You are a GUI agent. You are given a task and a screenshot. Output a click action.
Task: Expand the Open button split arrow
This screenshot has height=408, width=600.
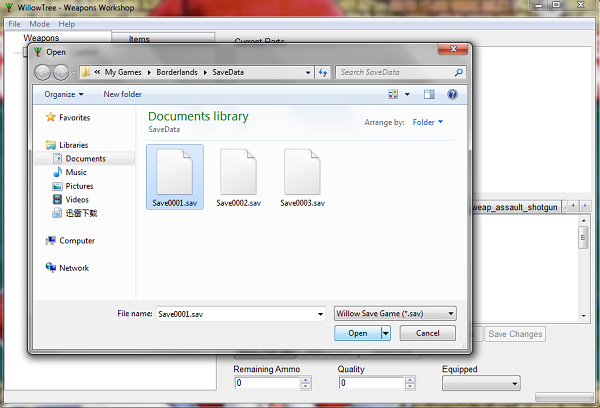tap(386, 333)
